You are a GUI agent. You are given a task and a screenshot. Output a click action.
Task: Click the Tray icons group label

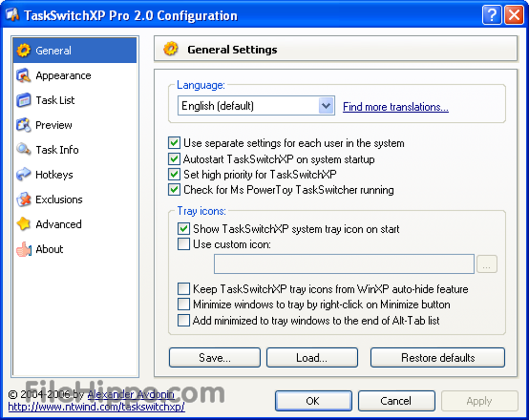[201, 211]
